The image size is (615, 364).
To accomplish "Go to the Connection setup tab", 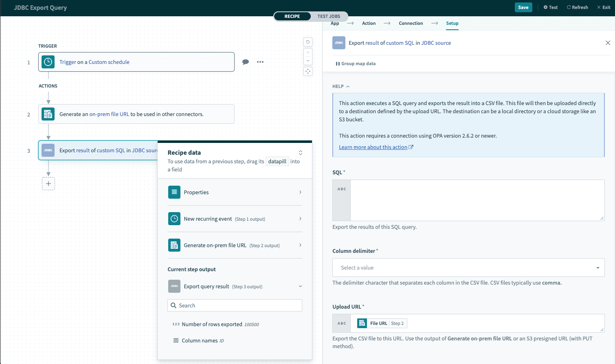I will [411, 23].
